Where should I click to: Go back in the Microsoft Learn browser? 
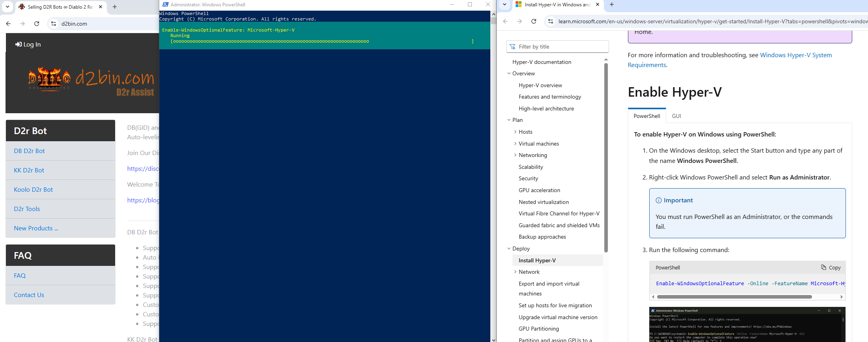(505, 21)
